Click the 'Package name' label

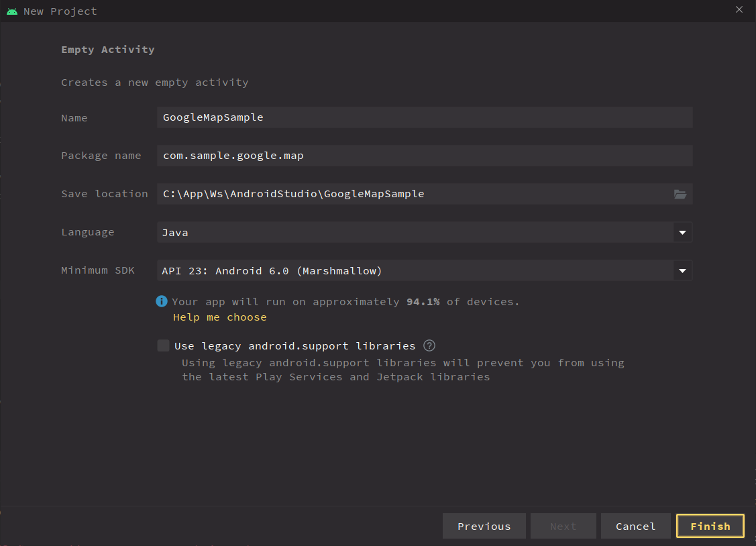pos(101,156)
